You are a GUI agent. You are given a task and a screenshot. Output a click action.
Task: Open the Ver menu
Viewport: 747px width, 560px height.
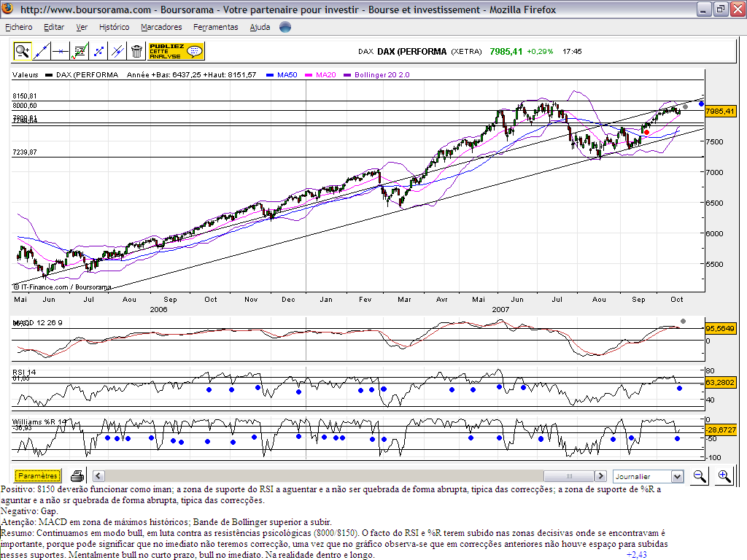coord(82,27)
